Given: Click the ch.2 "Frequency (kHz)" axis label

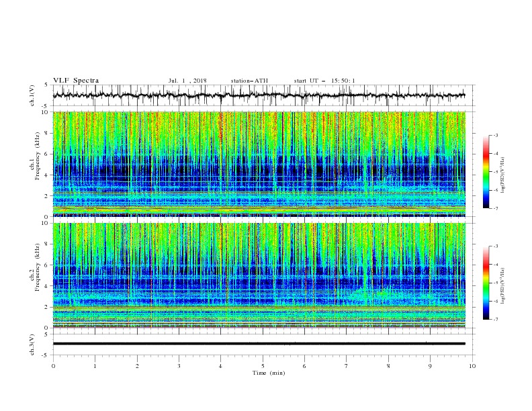Looking at the screenshot, I should coord(37,267).
